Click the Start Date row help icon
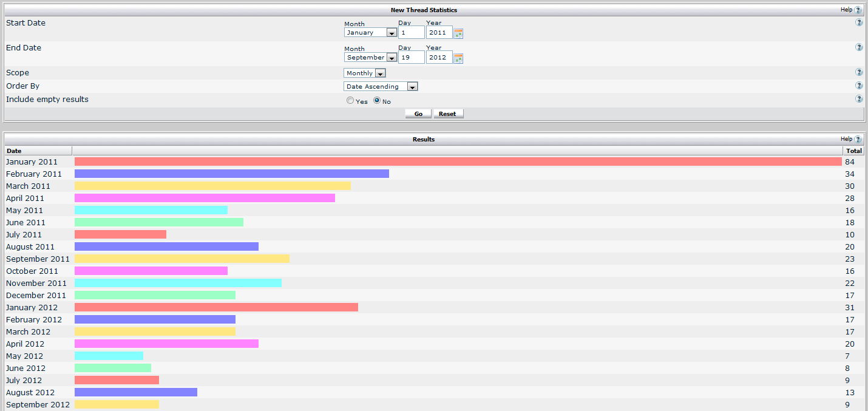 coord(859,22)
